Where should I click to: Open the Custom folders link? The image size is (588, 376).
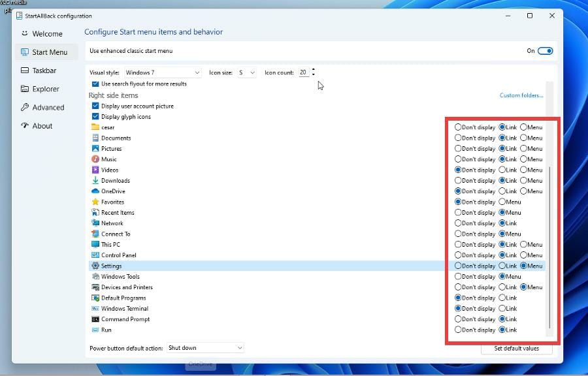tap(521, 95)
